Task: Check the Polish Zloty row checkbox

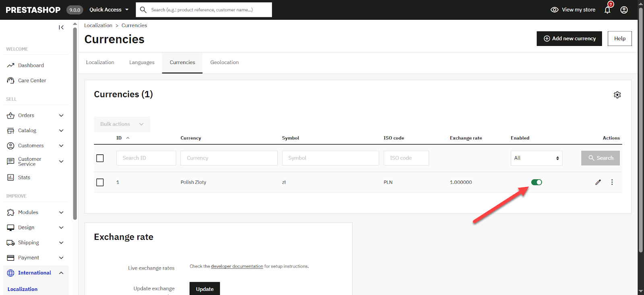Action: click(x=100, y=183)
